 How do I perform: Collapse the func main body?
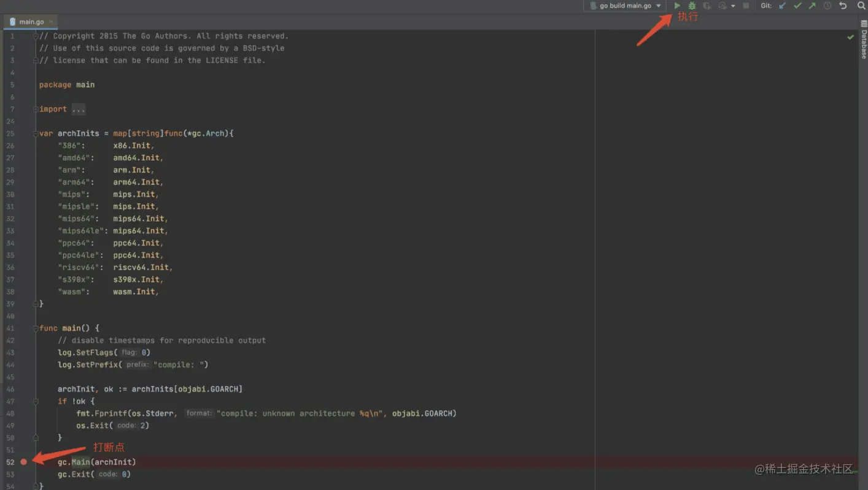coord(36,328)
